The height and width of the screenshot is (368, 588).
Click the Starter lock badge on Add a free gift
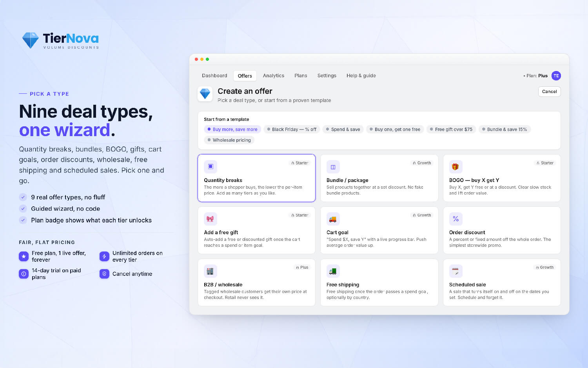pyautogui.click(x=300, y=215)
